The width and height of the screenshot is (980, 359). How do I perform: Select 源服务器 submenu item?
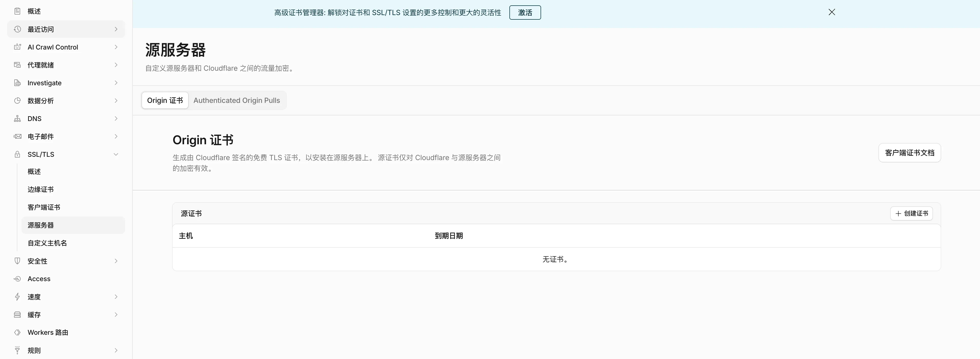pos(73,225)
